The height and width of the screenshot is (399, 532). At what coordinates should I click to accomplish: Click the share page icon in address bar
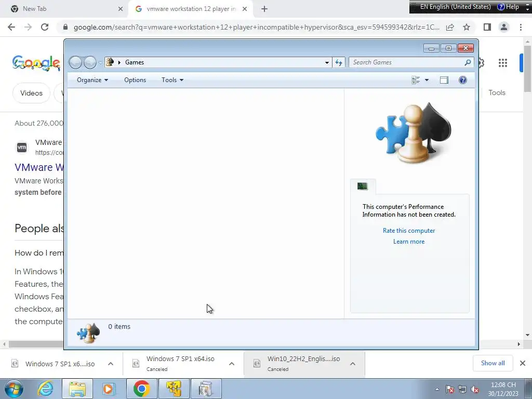point(450,27)
